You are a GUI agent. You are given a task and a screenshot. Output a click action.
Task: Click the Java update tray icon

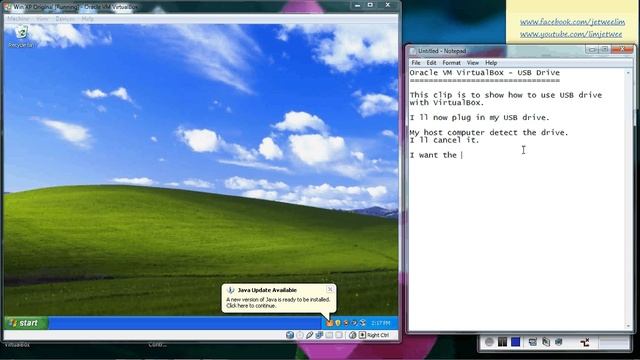click(x=329, y=323)
